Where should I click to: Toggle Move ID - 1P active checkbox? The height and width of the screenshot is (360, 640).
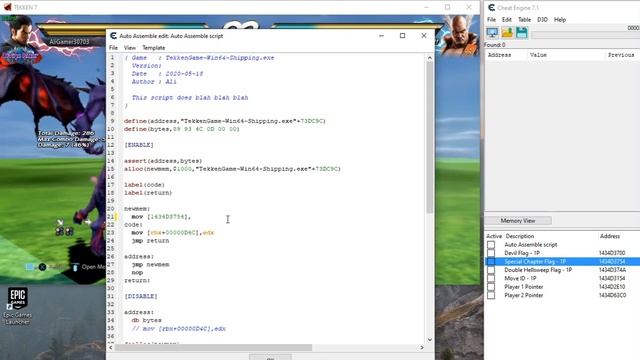click(x=491, y=278)
